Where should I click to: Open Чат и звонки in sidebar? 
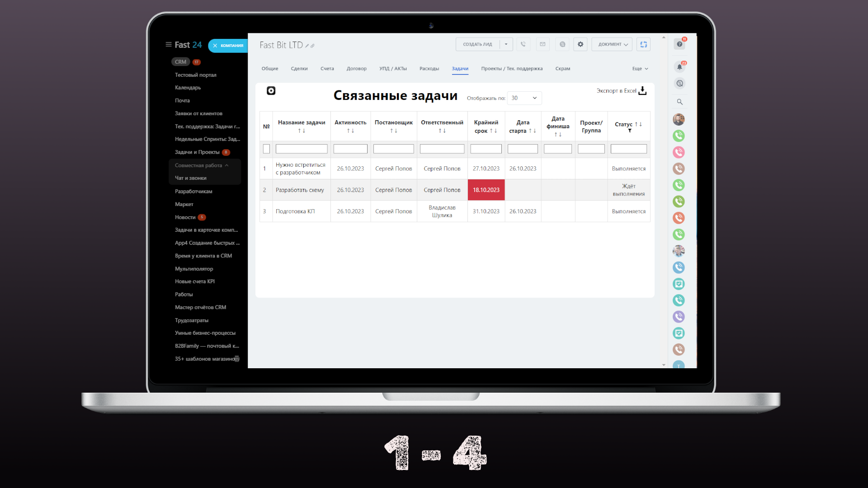[191, 178]
